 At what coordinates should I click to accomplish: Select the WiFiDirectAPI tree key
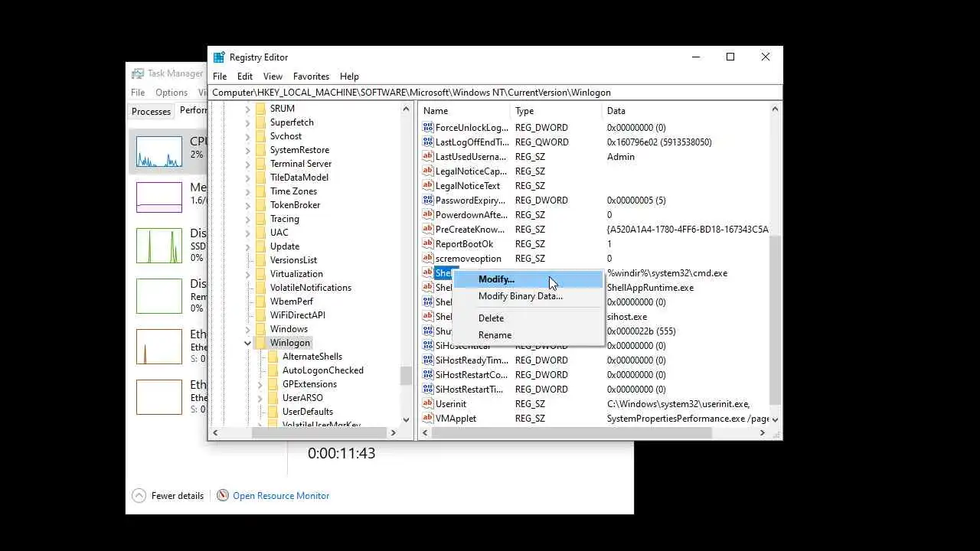pyautogui.click(x=297, y=315)
